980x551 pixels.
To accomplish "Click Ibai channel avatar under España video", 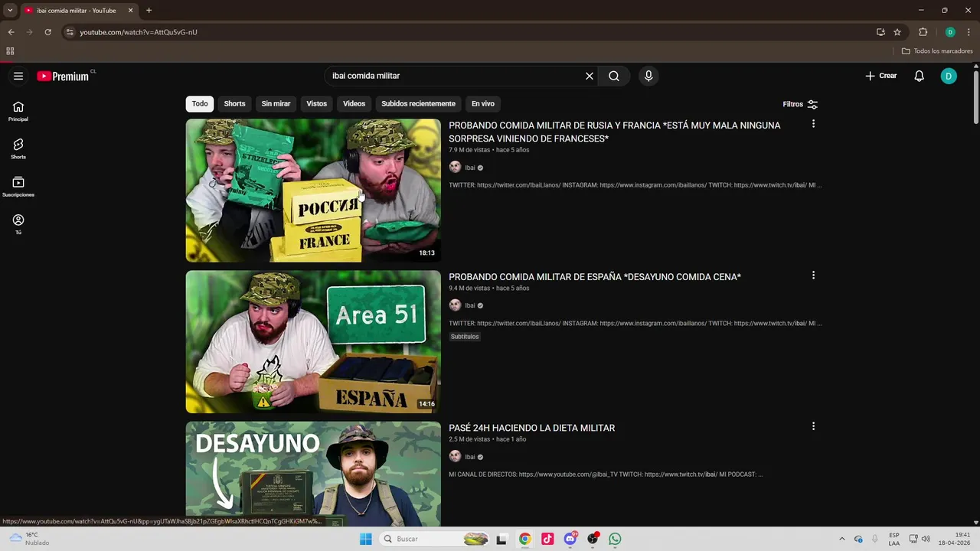I will (x=455, y=305).
